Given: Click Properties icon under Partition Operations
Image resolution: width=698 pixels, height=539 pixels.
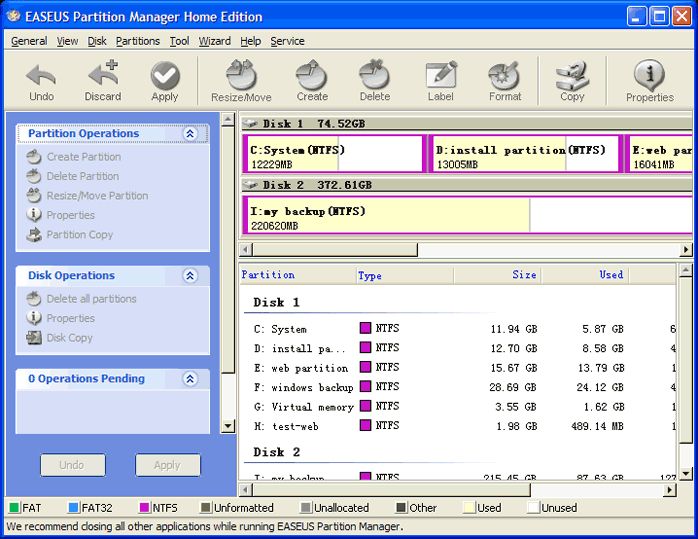Looking at the screenshot, I should tap(34, 215).
